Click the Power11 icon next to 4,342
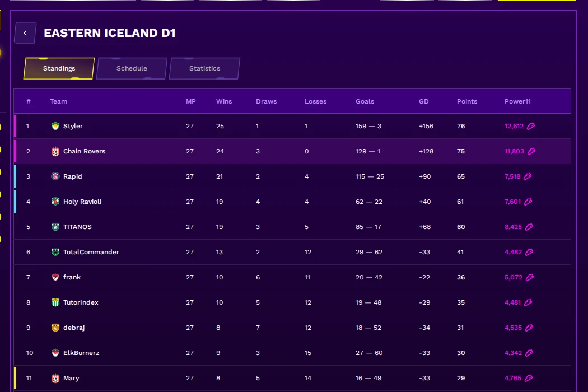Image resolution: width=588 pixels, height=392 pixels. pos(529,353)
